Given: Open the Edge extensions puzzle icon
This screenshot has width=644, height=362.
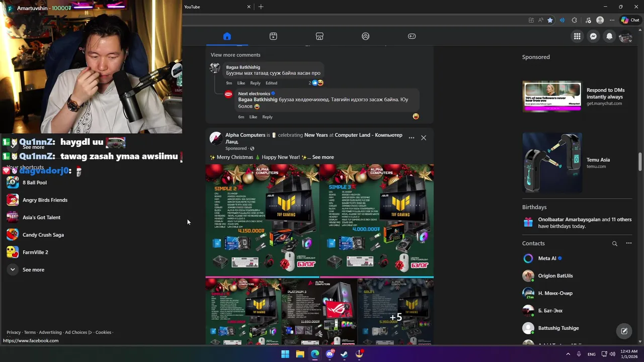Looking at the screenshot, I should [x=575, y=20].
